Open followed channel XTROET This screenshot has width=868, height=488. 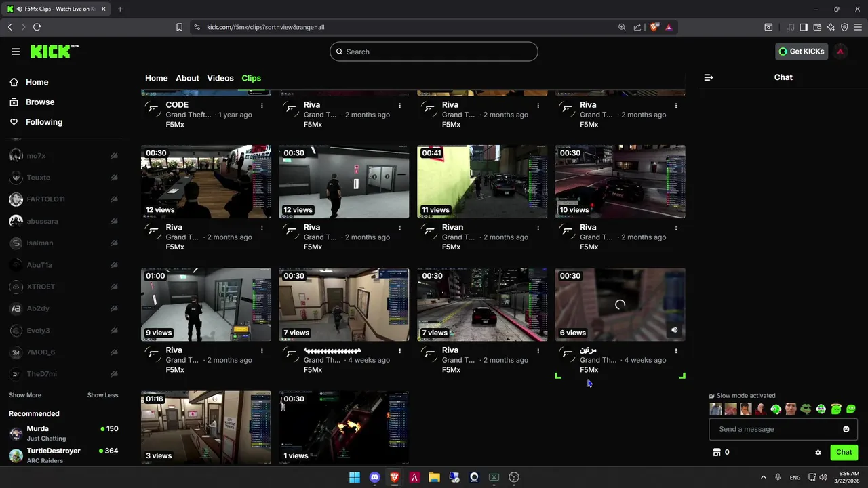tap(64, 287)
